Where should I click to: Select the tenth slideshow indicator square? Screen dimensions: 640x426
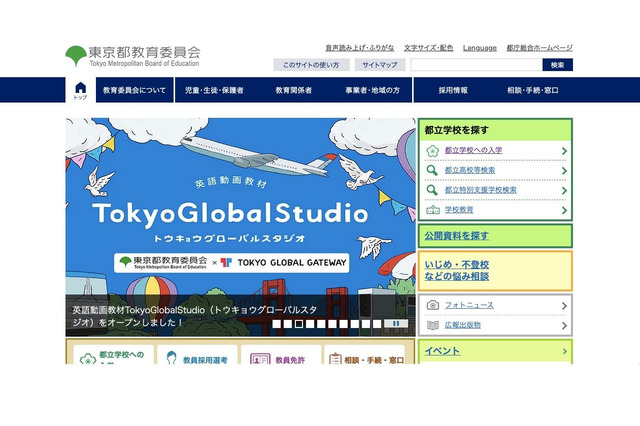377,324
